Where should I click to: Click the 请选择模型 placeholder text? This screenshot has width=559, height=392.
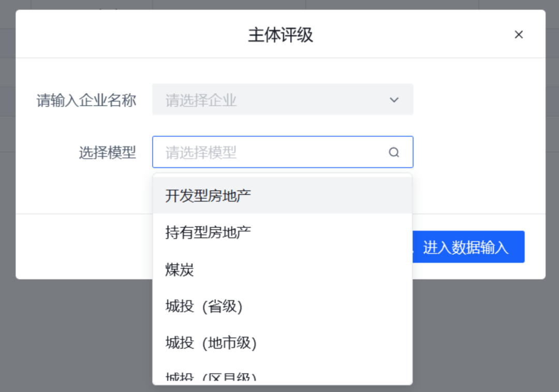pyautogui.click(x=201, y=153)
